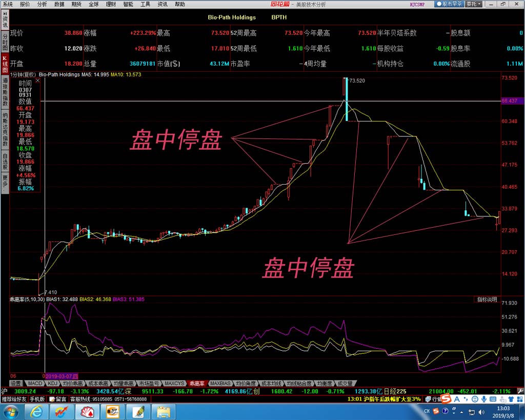Image resolution: width=525 pixels, height=420 pixels.
Task: Open 纳斯达克指数 from the sidebar
Action: coord(5,130)
